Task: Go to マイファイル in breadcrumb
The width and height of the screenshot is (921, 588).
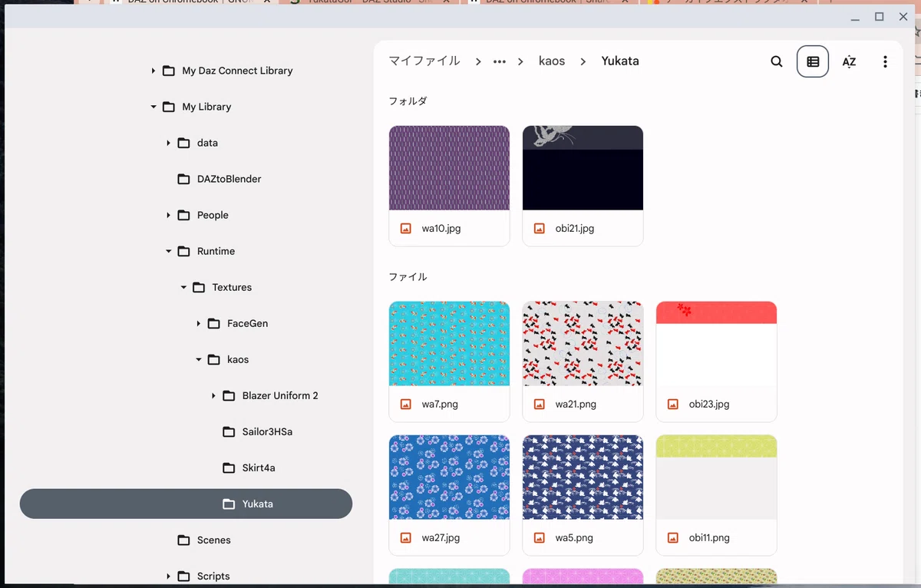Action: tap(424, 61)
